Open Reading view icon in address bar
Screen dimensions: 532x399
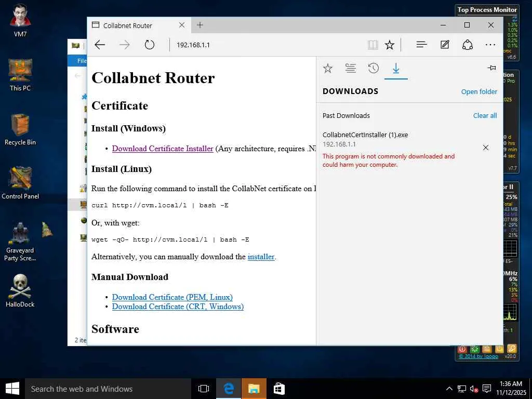point(373,45)
